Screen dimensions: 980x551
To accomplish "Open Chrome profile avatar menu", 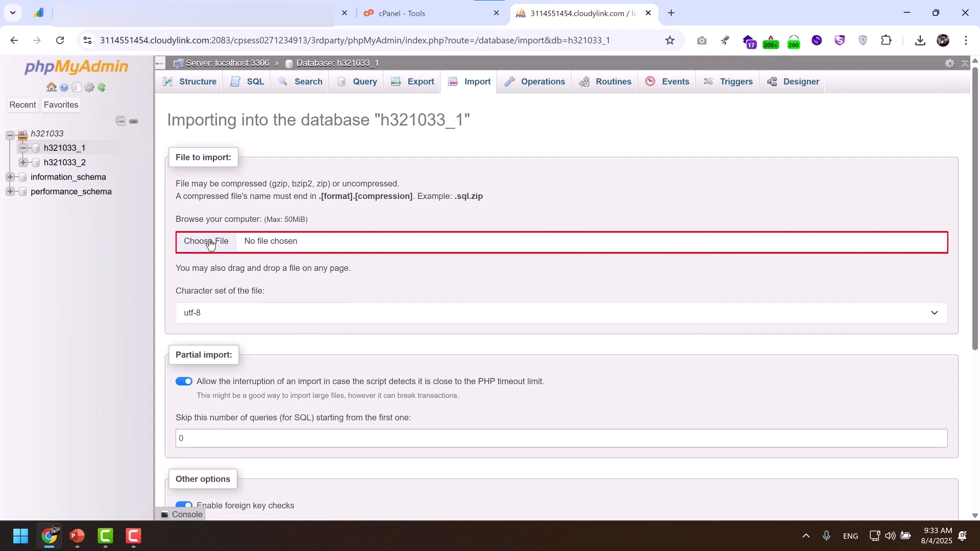I will [x=943, y=40].
